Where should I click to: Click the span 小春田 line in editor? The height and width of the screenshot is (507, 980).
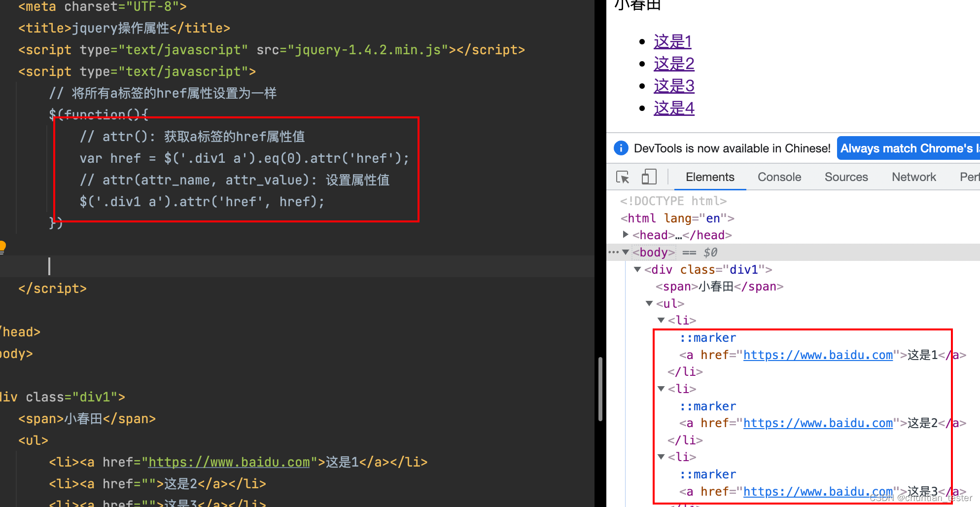click(87, 419)
